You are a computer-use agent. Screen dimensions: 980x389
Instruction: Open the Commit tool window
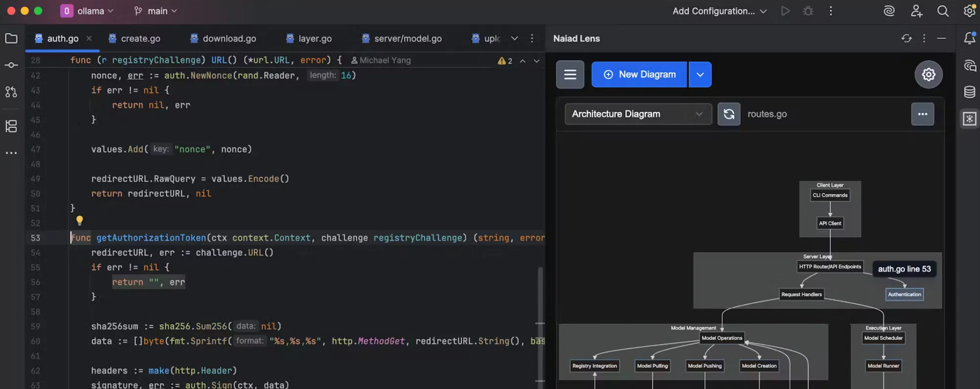tap(11, 65)
